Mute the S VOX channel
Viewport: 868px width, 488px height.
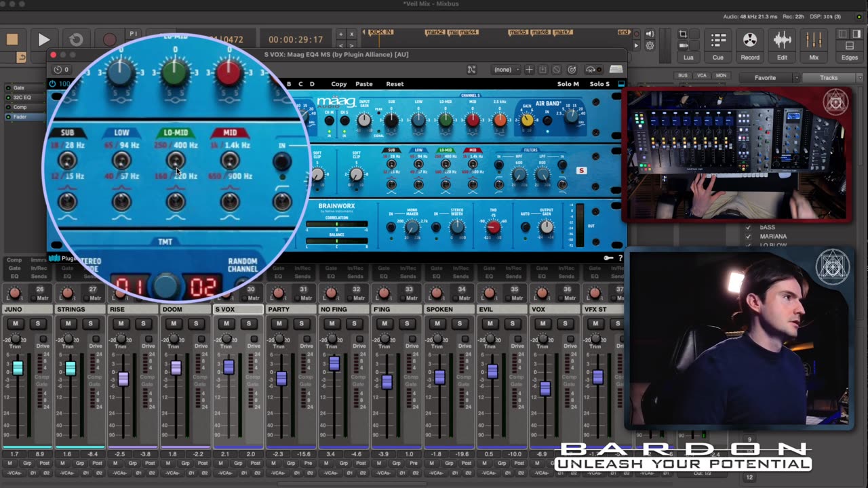point(226,323)
